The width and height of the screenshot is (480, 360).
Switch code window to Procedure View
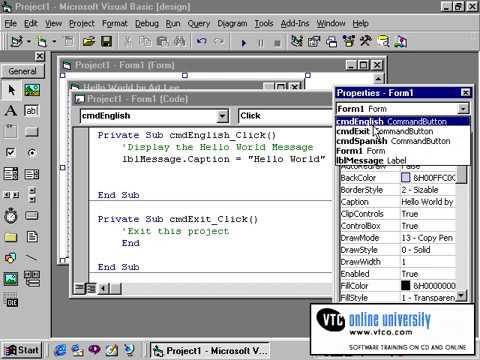pos(79,288)
